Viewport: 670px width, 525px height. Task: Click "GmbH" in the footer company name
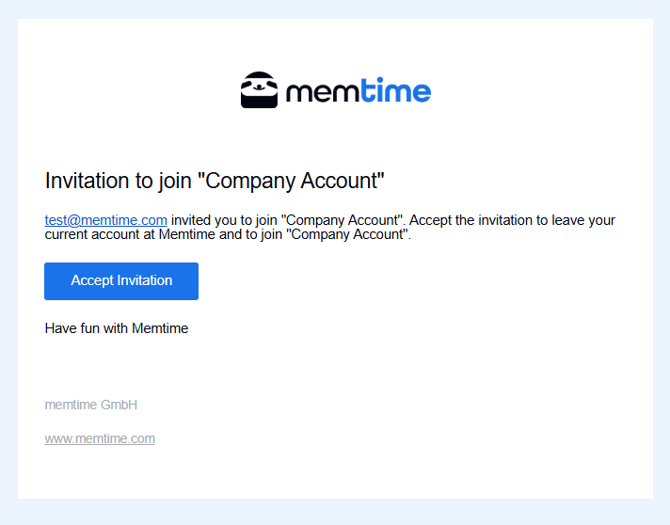tap(119, 405)
